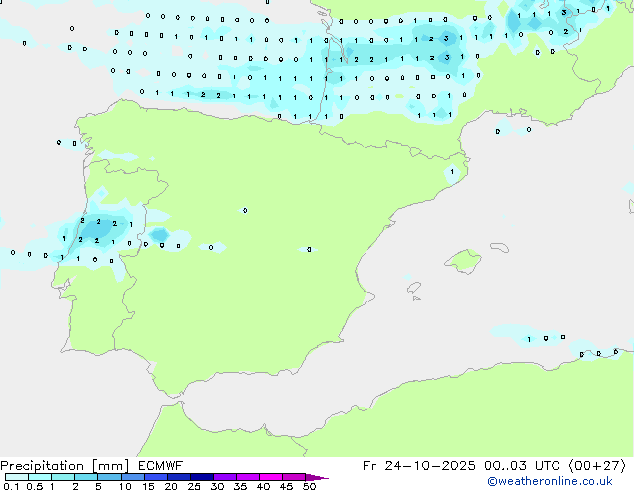This screenshot has width=634, height=490.
Task: Click the '10' legend scale label
Action: [x=125, y=486]
